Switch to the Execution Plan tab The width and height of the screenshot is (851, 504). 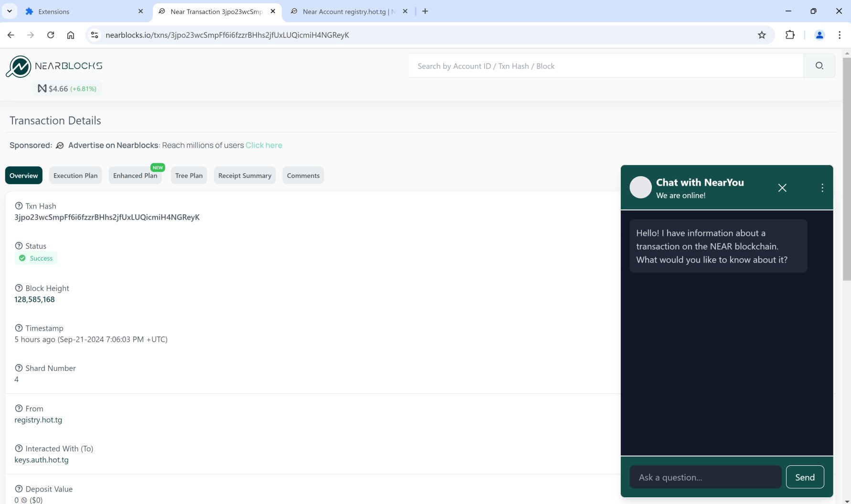tap(75, 176)
